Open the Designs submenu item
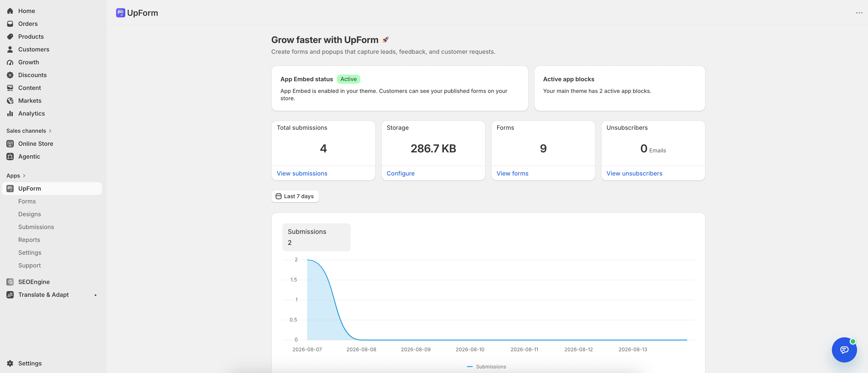The image size is (868, 373). [30, 214]
